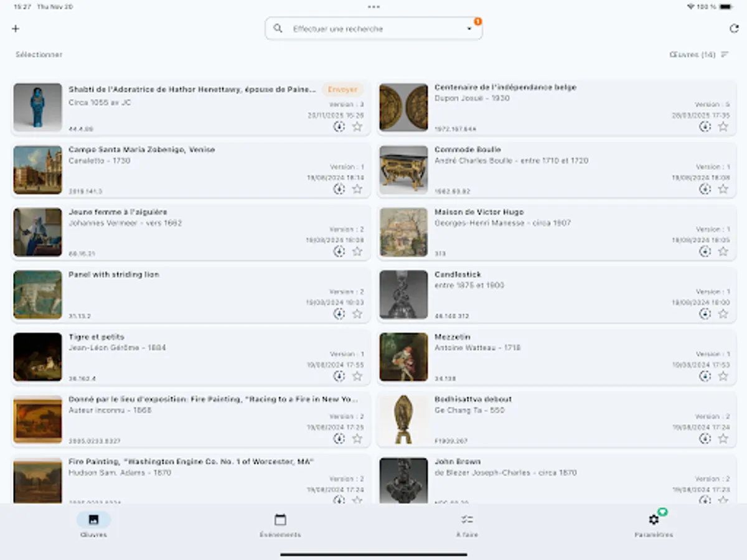Select the title 'John Brown'
The width and height of the screenshot is (747, 560).
click(458, 462)
